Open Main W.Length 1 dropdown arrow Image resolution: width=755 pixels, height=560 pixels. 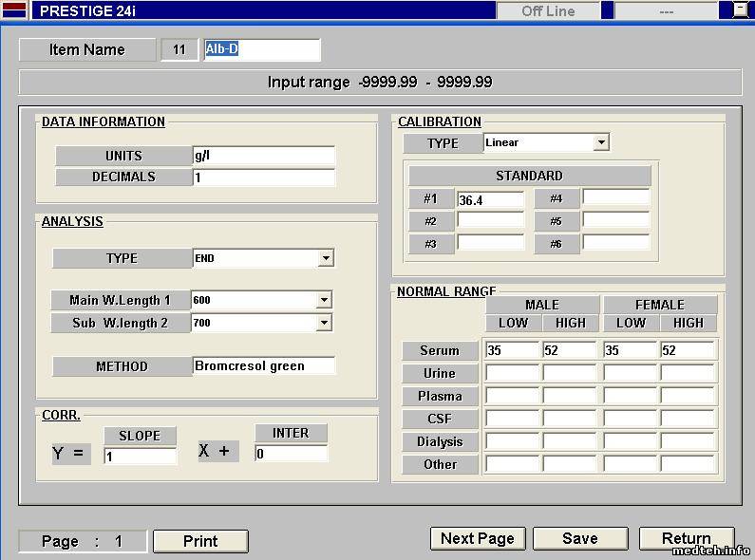coord(324,300)
